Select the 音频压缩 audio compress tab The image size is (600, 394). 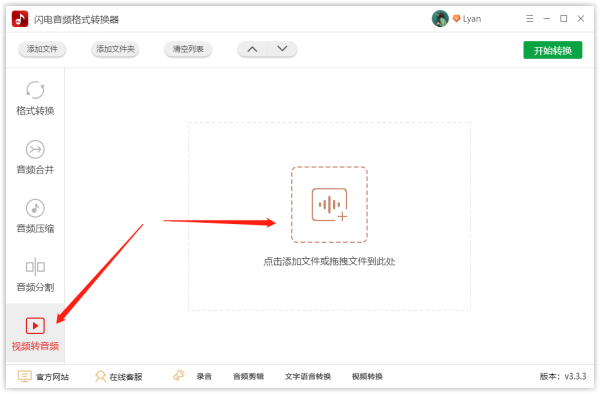tap(35, 216)
